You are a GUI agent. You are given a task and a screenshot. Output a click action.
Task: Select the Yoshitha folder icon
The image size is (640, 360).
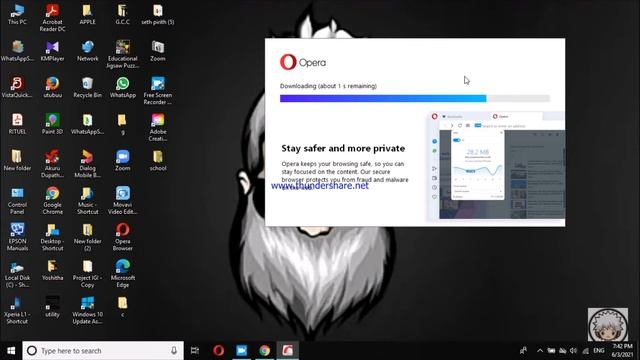pos(52,270)
